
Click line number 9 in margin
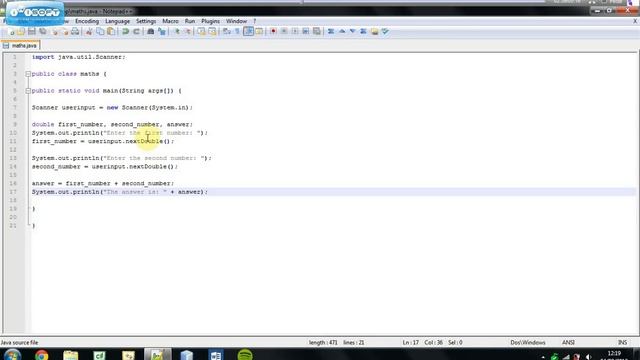[15, 124]
